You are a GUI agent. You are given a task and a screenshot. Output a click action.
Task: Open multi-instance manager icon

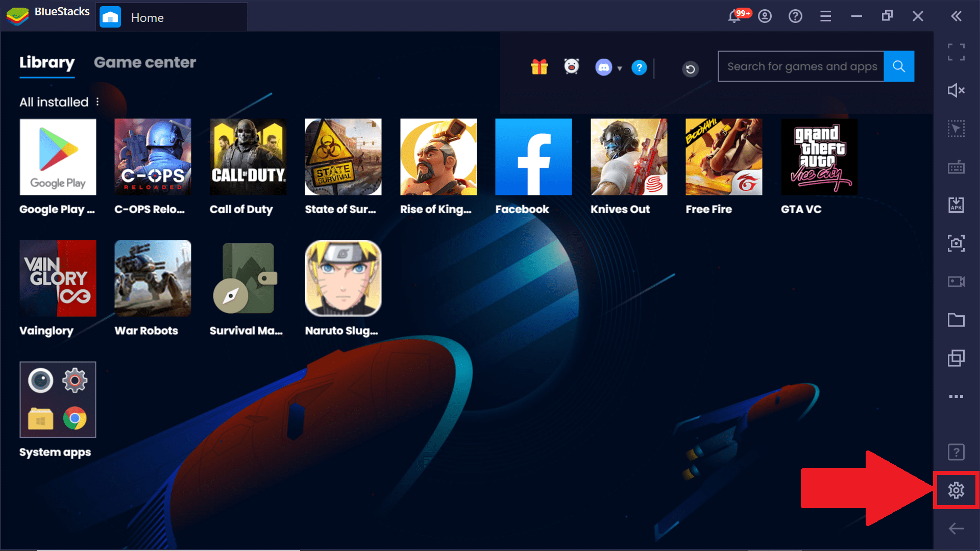956,358
